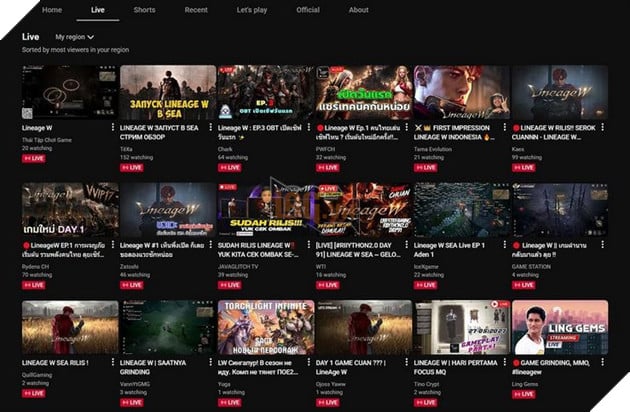Click '99 watching' viewer count

(527, 157)
